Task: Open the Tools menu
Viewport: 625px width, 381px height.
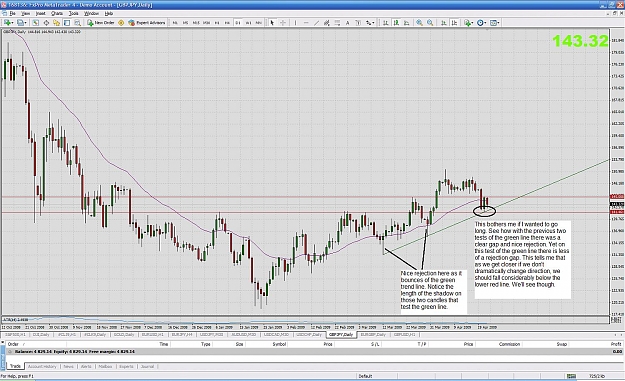Action: (x=74, y=13)
